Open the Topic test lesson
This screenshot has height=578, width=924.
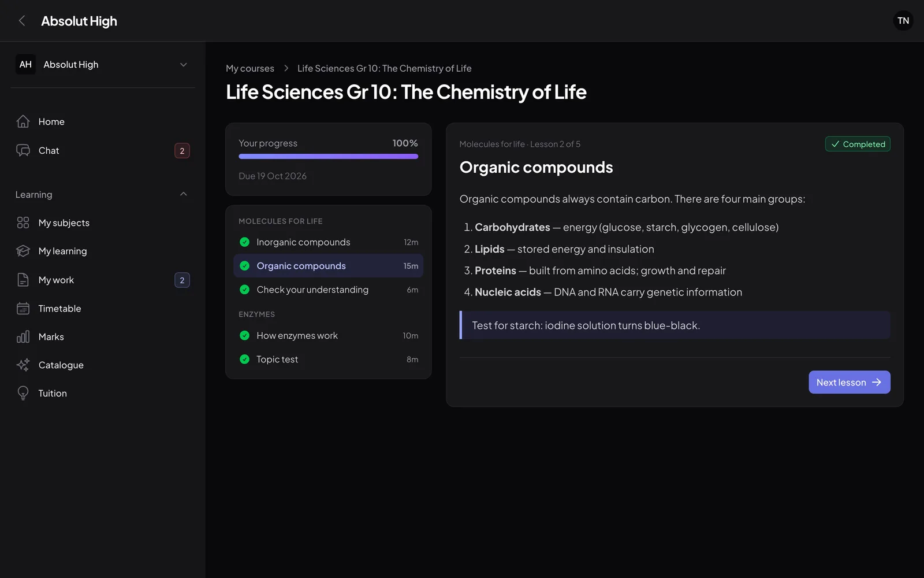[328, 360]
